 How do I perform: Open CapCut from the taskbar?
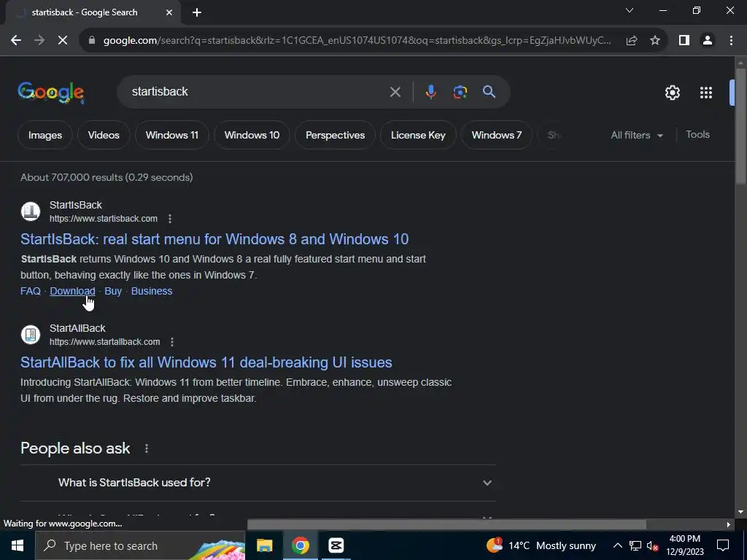[336, 545]
